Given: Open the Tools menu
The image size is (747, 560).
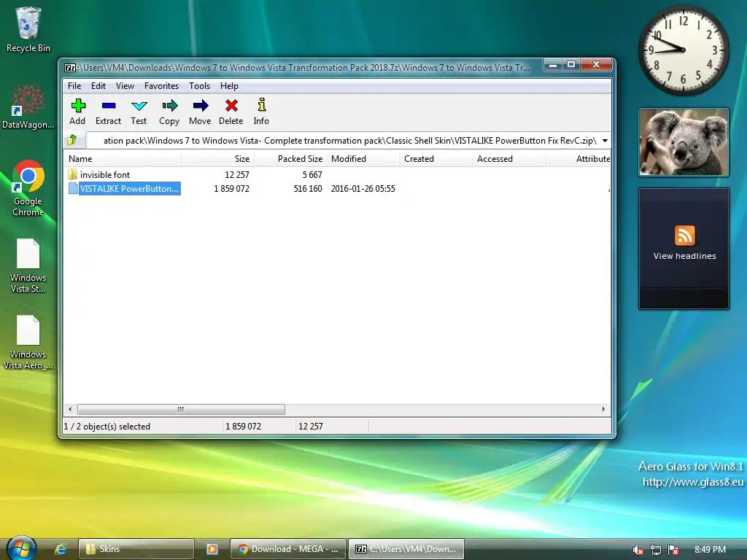Looking at the screenshot, I should [x=199, y=86].
